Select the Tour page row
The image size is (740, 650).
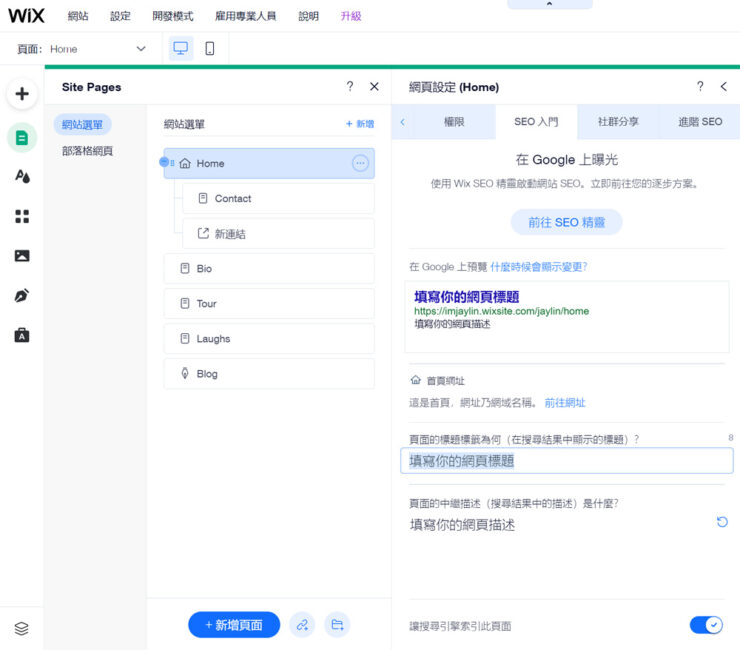click(269, 304)
